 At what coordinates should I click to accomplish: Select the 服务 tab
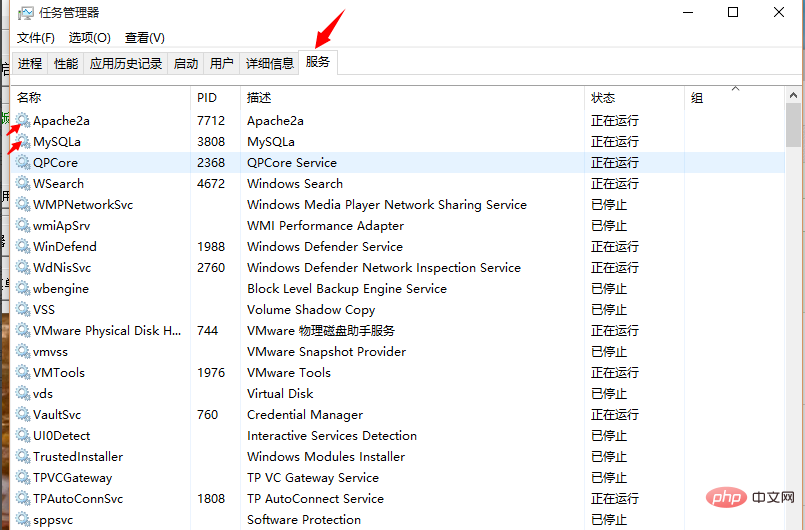point(318,62)
